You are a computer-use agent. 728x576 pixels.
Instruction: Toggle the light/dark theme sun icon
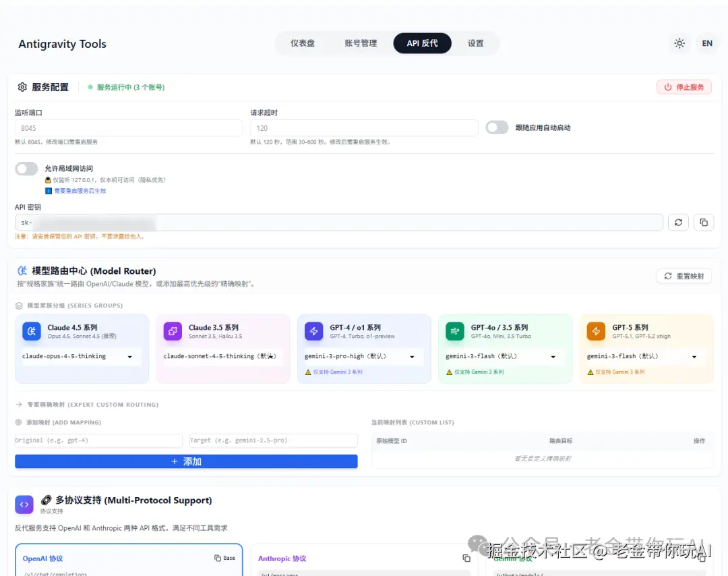(679, 43)
